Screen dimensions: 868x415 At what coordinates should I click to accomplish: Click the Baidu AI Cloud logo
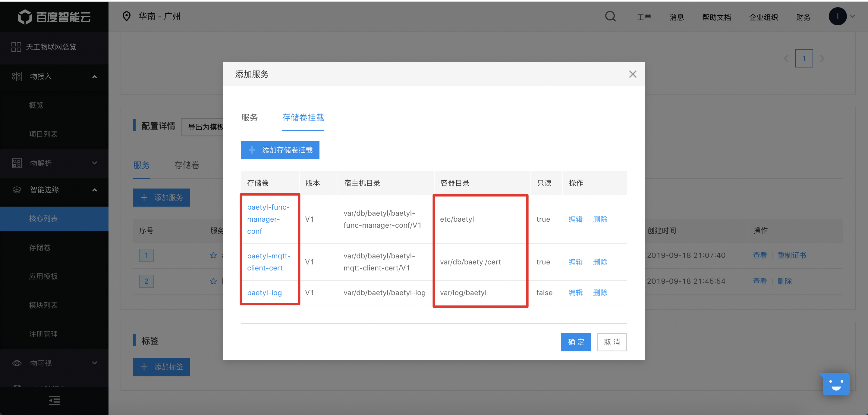click(x=54, y=17)
